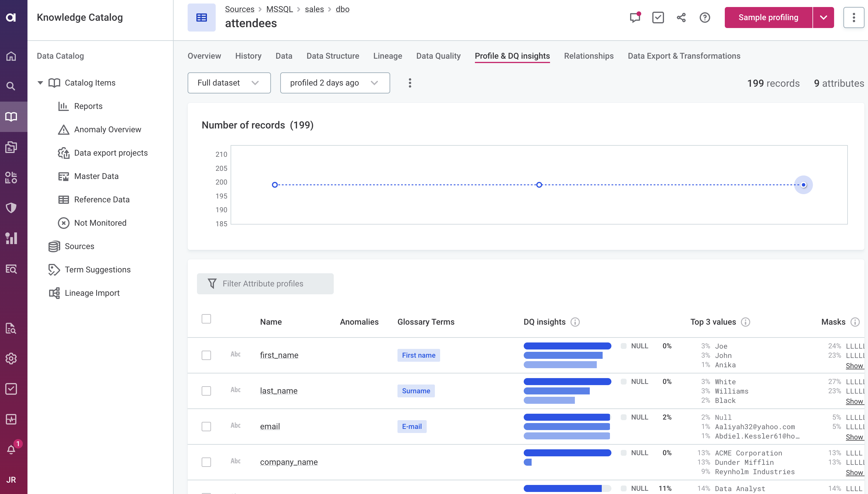Image resolution: width=868 pixels, height=494 pixels.
Task: Open the top-right kebab menu
Action: pyautogui.click(x=853, y=17)
